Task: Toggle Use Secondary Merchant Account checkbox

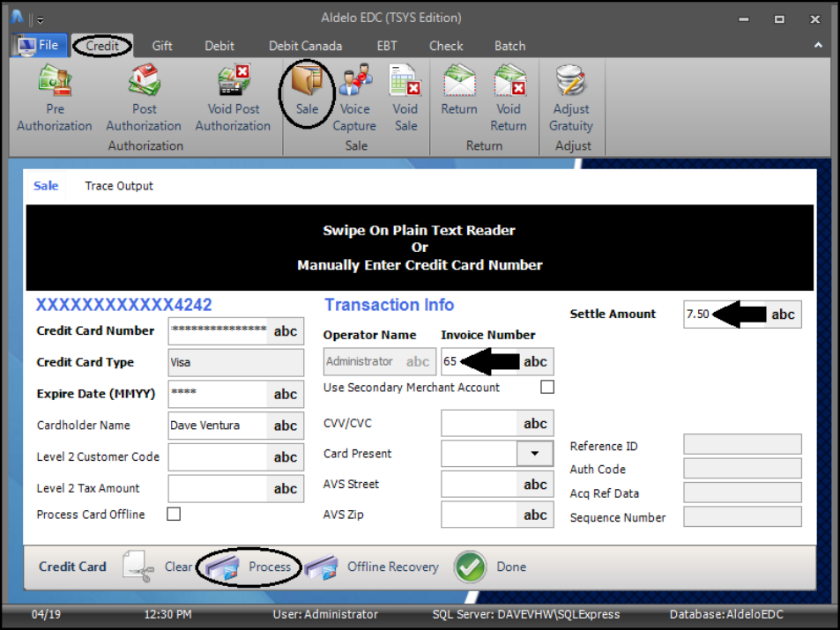Action: pos(547,387)
